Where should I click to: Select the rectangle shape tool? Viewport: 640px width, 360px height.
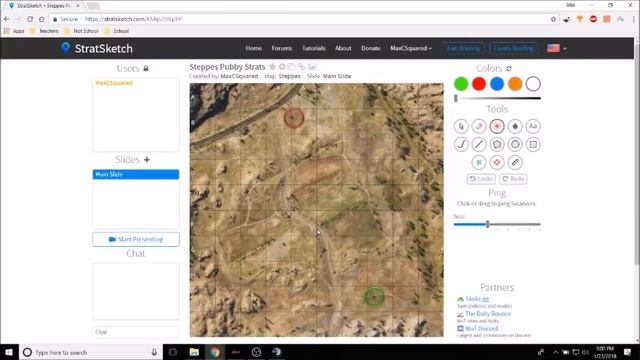pos(533,144)
